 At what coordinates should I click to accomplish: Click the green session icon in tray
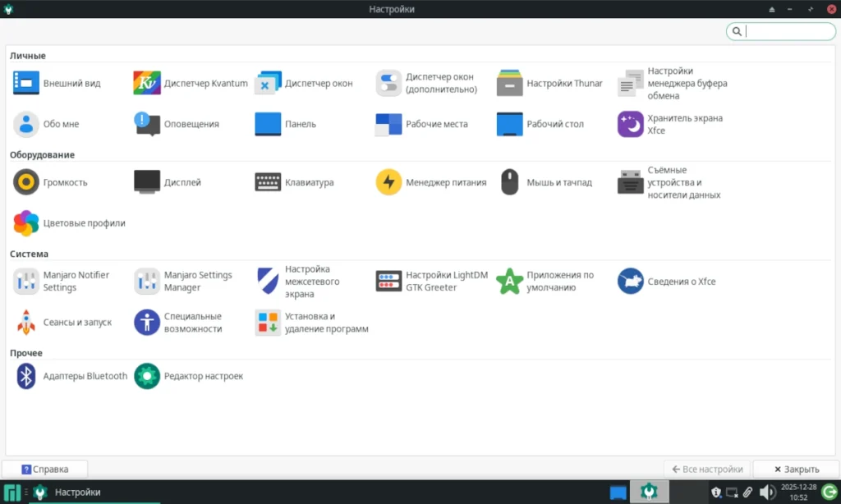coord(830,493)
